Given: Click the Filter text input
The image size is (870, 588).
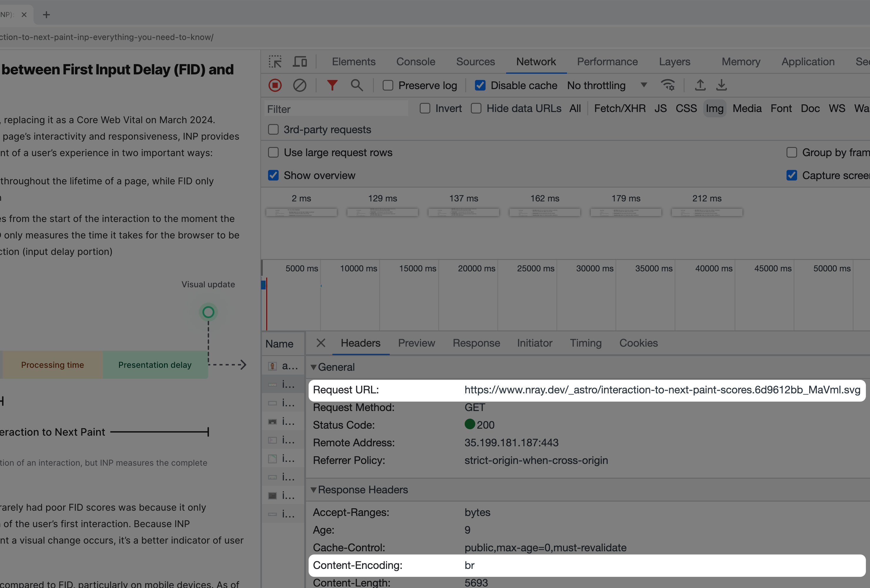Looking at the screenshot, I should 336,109.
